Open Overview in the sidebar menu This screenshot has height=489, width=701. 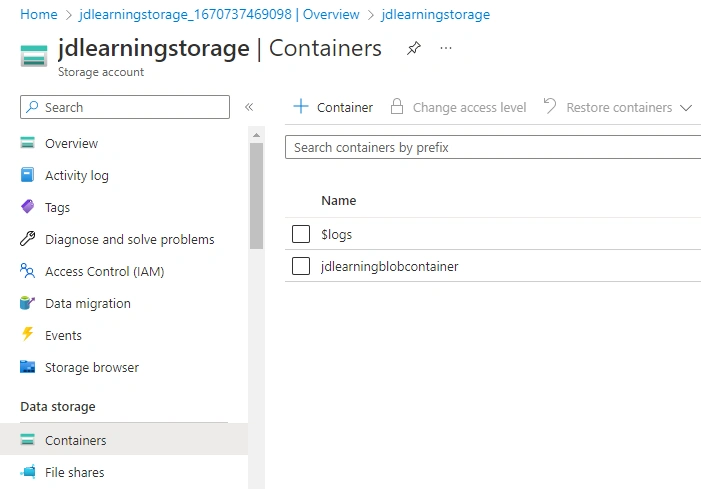72,143
